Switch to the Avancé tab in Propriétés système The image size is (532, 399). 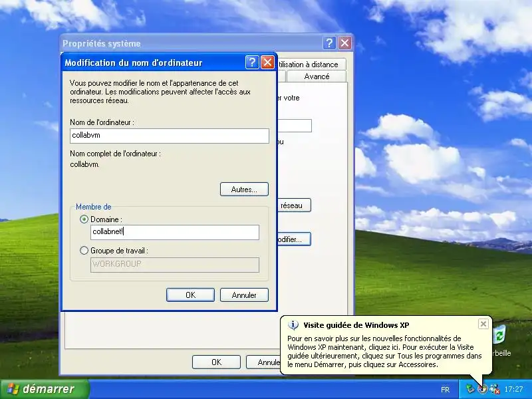[317, 76]
